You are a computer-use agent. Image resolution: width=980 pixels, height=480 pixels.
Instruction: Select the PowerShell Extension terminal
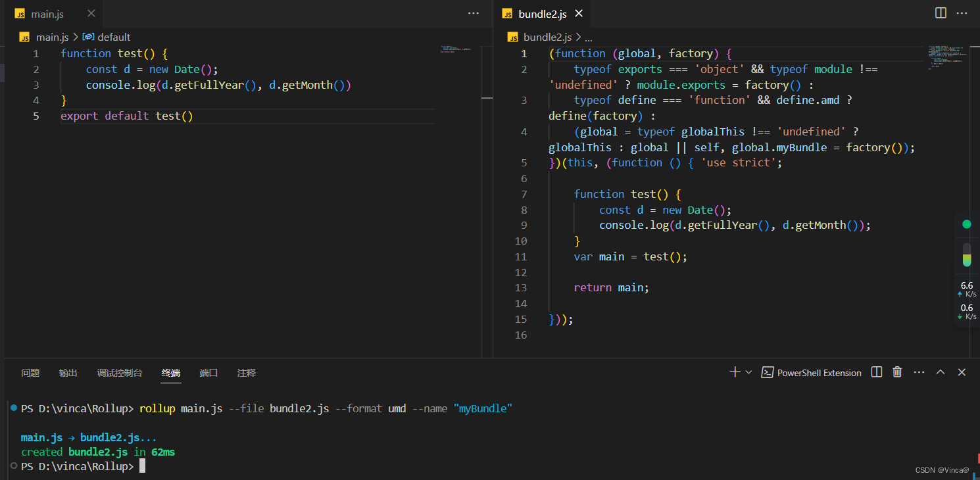click(811, 373)
